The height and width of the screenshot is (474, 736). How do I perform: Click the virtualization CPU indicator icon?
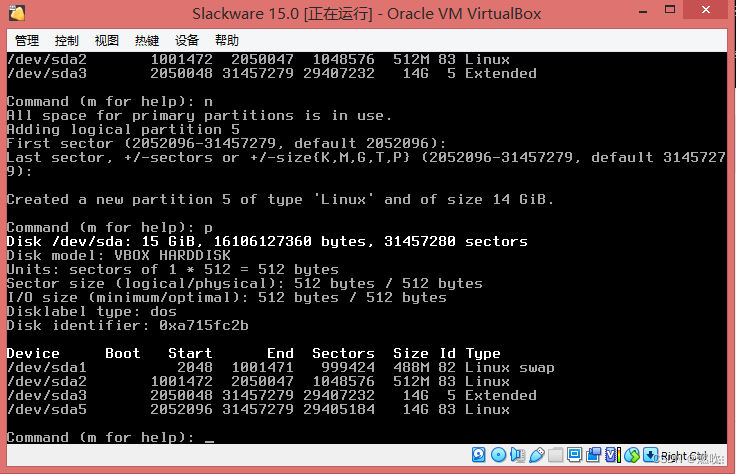(613, 455)
